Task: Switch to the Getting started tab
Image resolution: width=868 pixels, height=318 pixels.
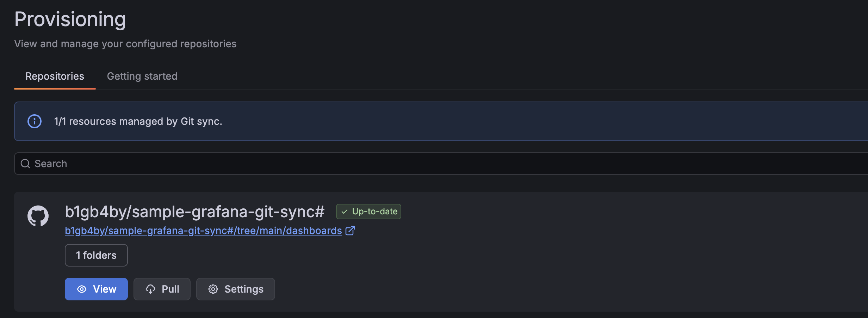Action: click(142, 76)
